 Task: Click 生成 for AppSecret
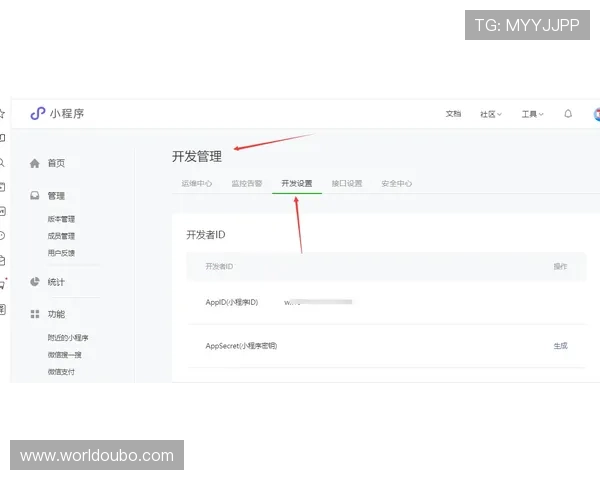point(561,346)
